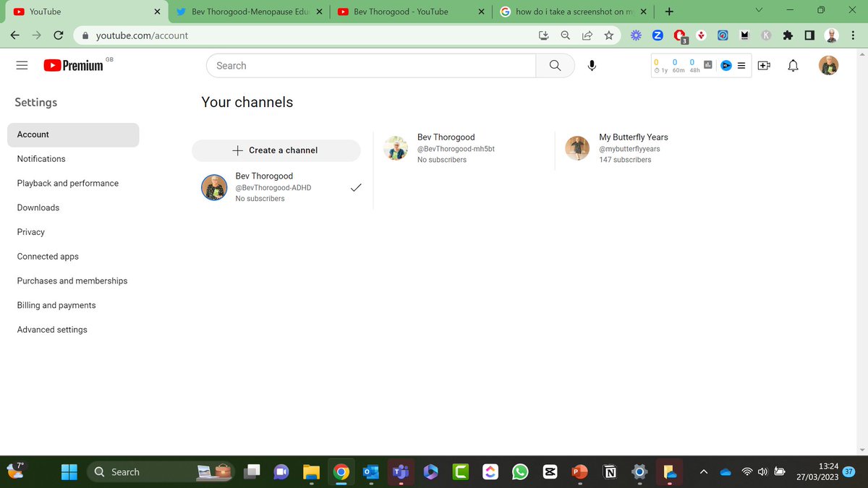Image resolution: width=868 pixels, height=488 pixels.
Task: Open the extension menu lines icon next to TubeBuddy
Action: (x=741, y=65)
